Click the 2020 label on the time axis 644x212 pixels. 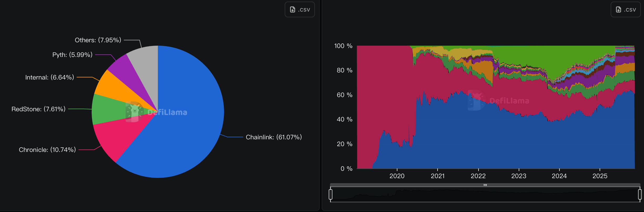(397, 176)
